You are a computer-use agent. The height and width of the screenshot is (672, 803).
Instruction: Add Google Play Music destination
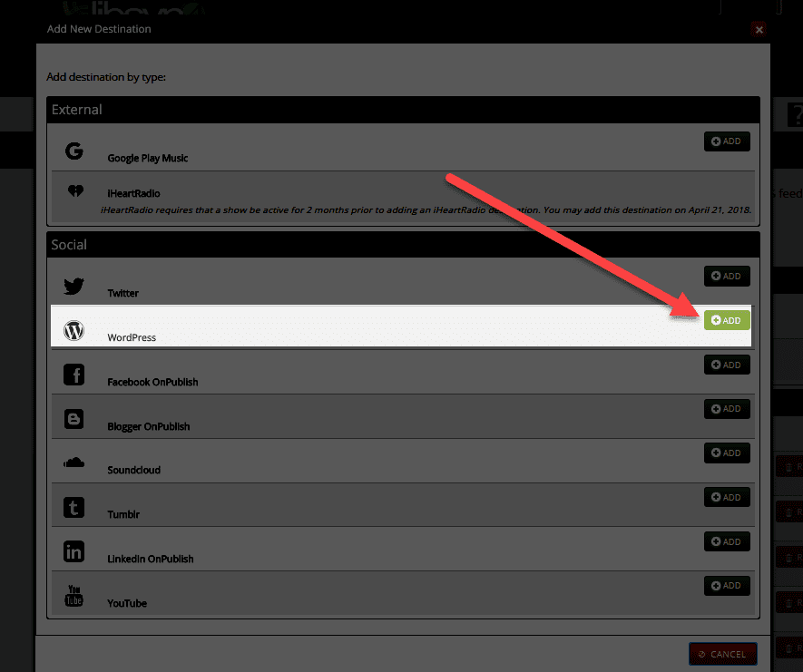727,141
